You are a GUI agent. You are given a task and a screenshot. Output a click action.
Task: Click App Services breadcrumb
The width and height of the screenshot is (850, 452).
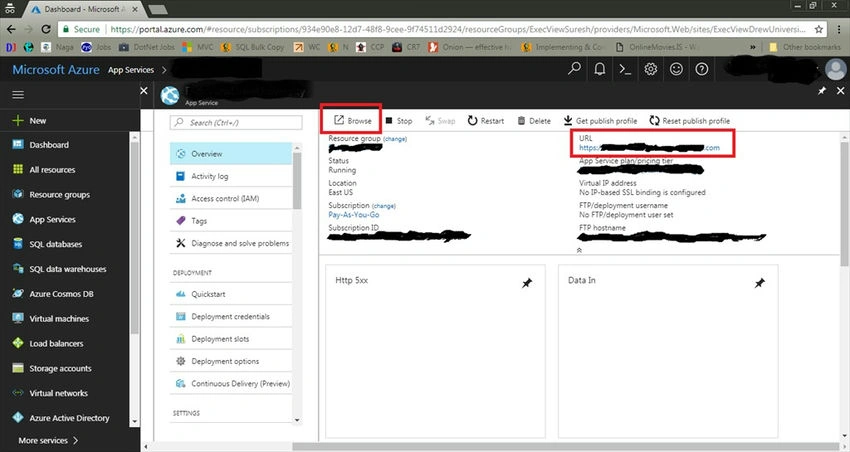131,70
